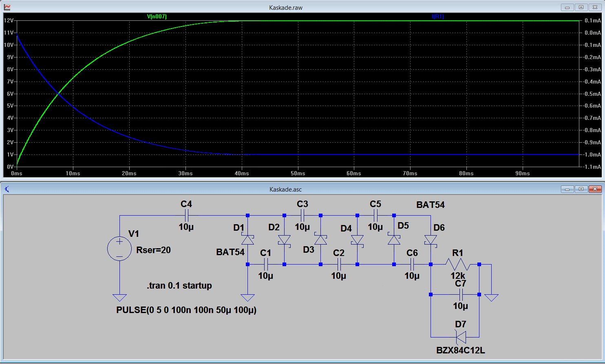Click the Kaskade.asc window title
605x364 pixels.
[286, 190]
